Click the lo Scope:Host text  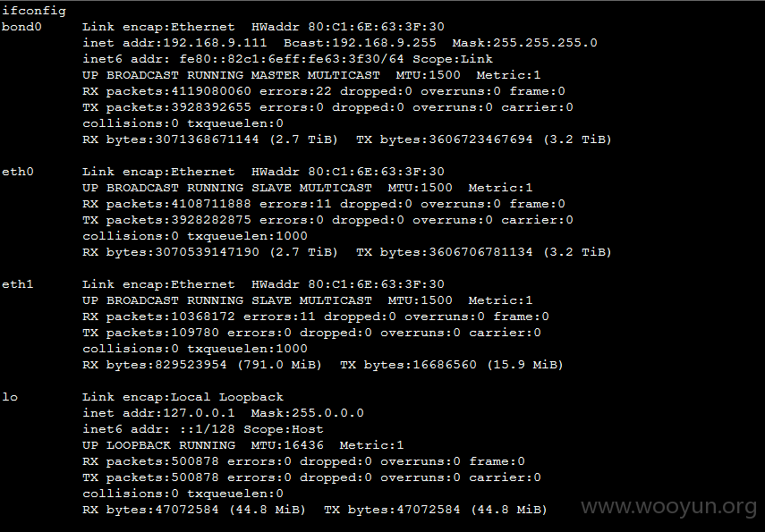coord(284,429)
